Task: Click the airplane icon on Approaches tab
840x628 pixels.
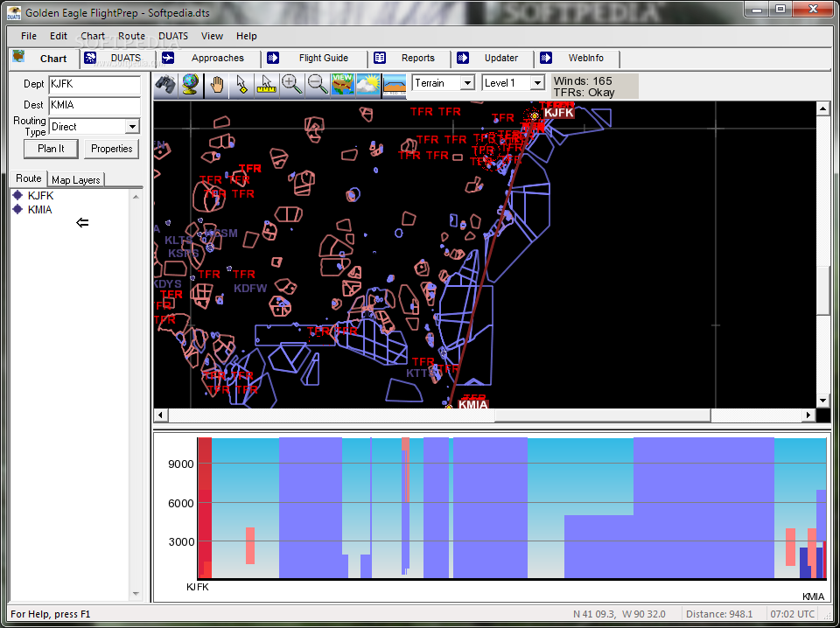Action: pyautogui.click(x=168, y=58)
